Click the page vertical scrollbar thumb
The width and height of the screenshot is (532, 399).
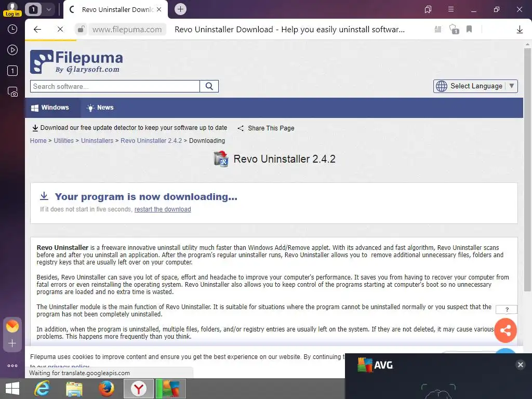pyautogui.click(x=527, y=169)
